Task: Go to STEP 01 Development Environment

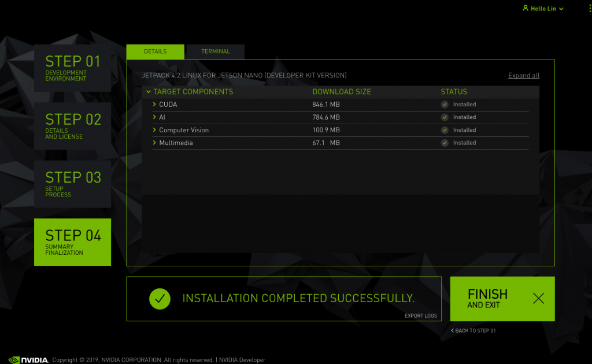Action: coord(72,68)
